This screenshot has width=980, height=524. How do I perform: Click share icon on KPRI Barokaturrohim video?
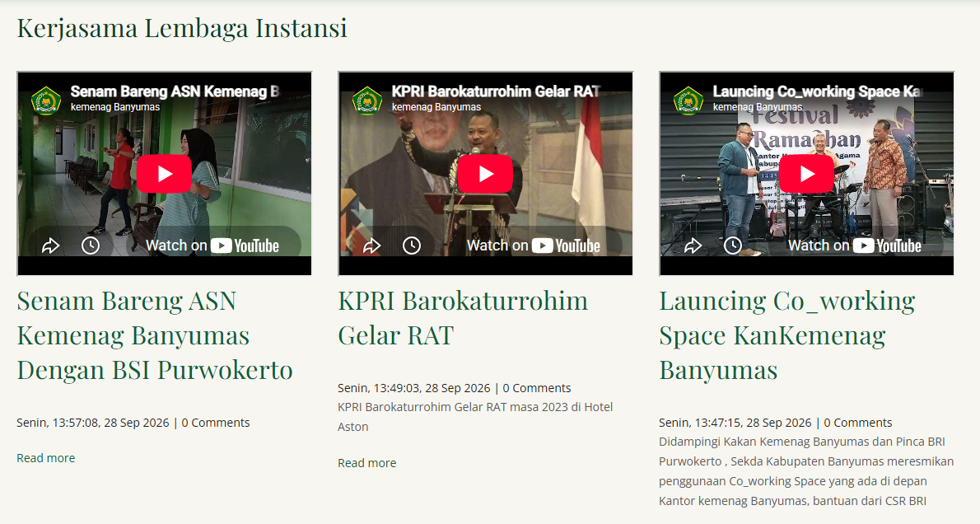(372, 246)
